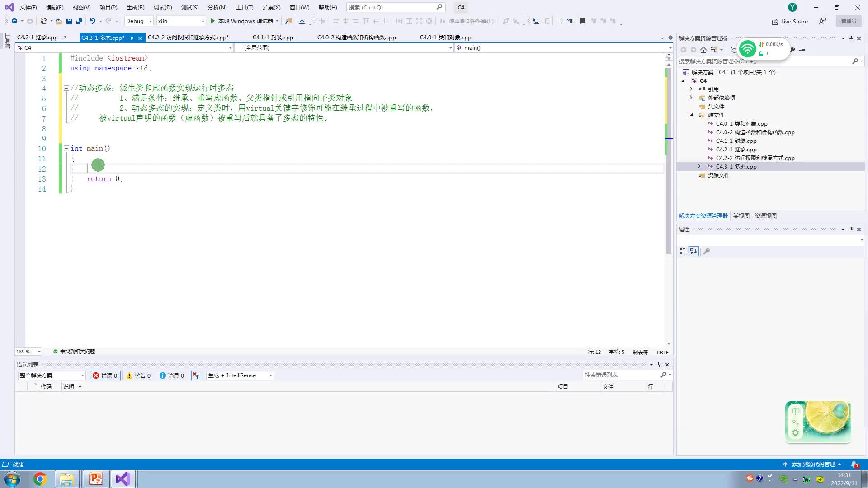Clear the error list filter icon
The height and width of the screenshot is (488, 868).
196,375
